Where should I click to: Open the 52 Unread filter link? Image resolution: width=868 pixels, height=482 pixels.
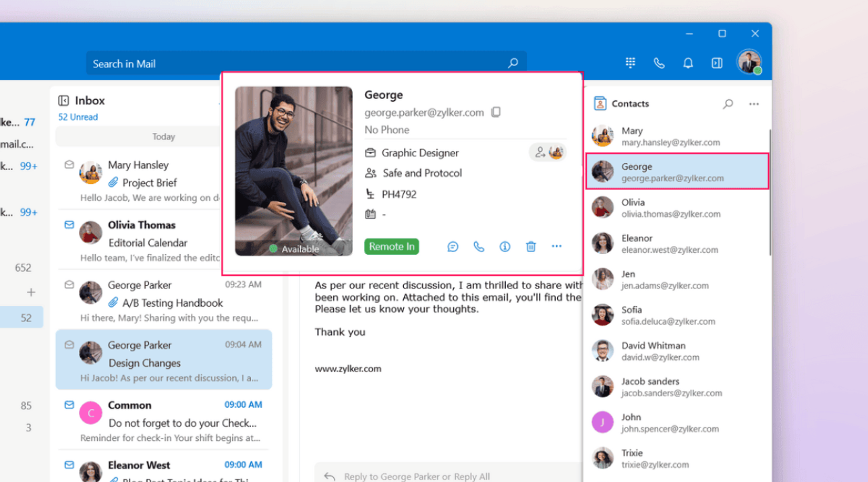78,117
